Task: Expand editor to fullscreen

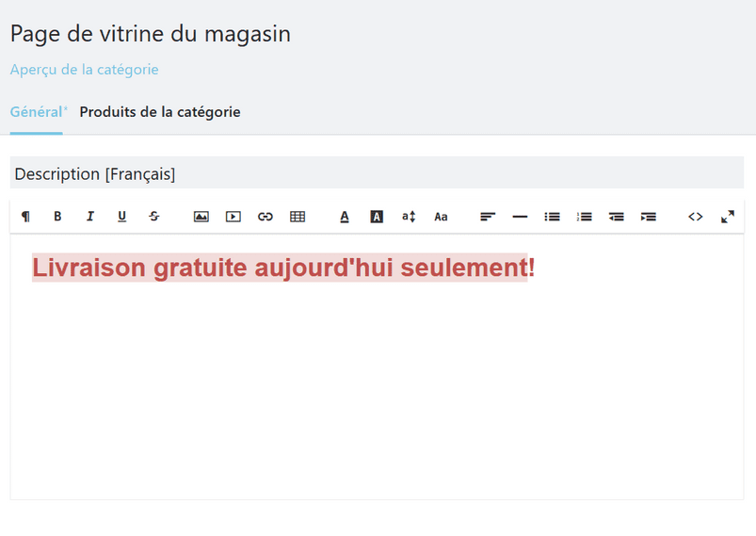Action: (728, 217)
